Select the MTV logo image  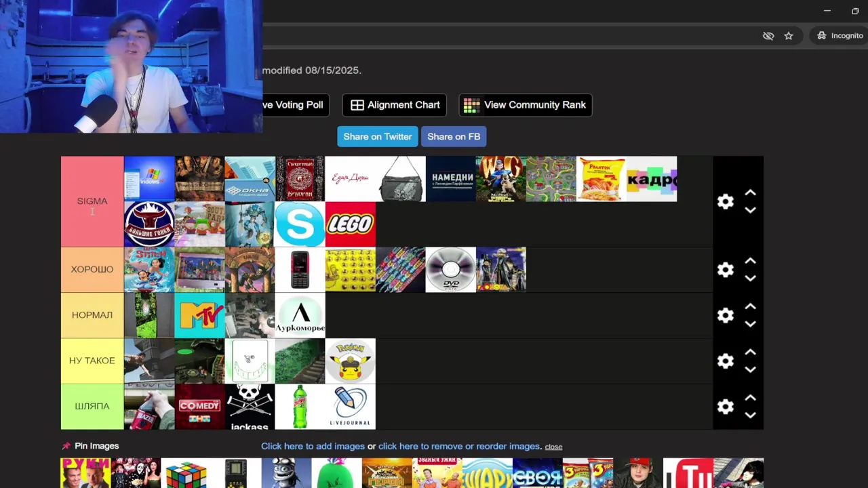pos(199,315)
